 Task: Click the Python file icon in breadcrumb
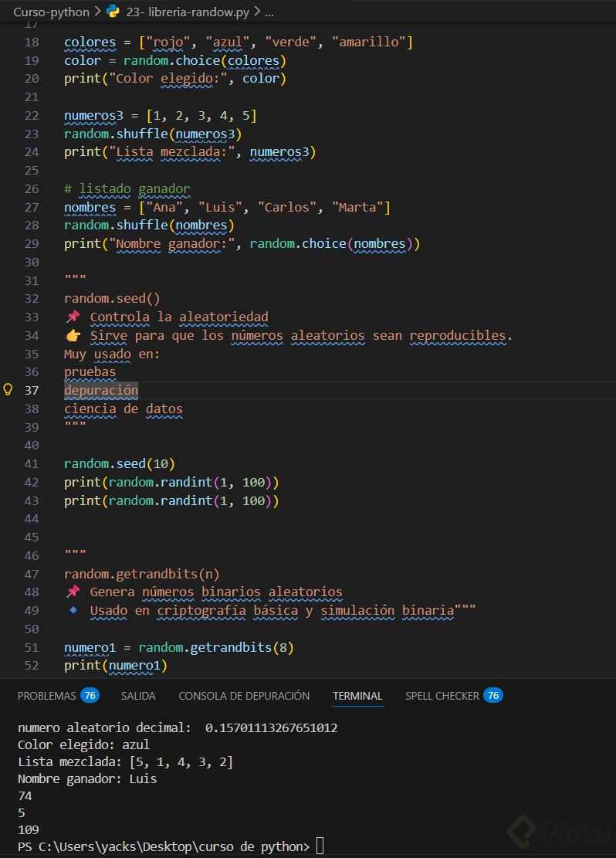pyautogui.click(x=113, y=12)
